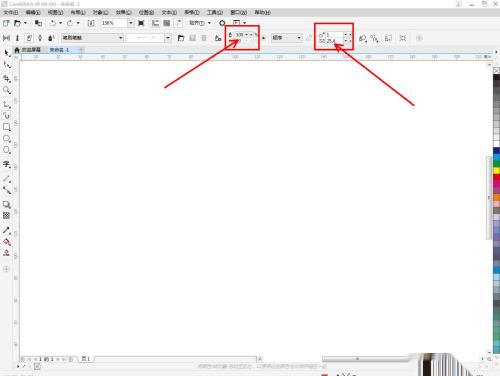Pick yellow swatch in color palette
Screen dimensions: 500x376
pyautogui.click(x=496, y=171)
